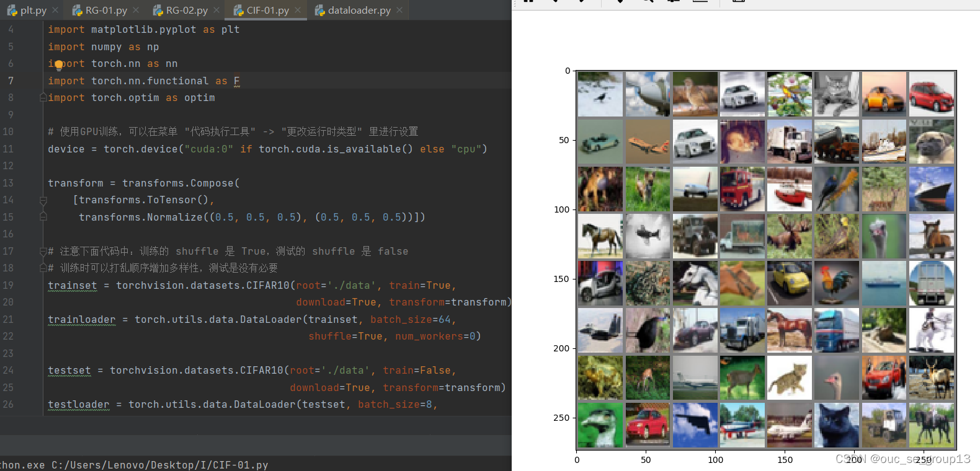Click the underlined 'testloader' variable
This screenshot has height=471, width=980.
click(79, 404)
